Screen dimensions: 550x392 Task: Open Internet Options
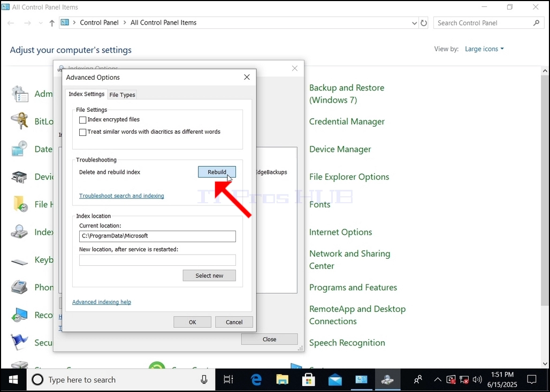pyautogui.click(x=340, y=232)
